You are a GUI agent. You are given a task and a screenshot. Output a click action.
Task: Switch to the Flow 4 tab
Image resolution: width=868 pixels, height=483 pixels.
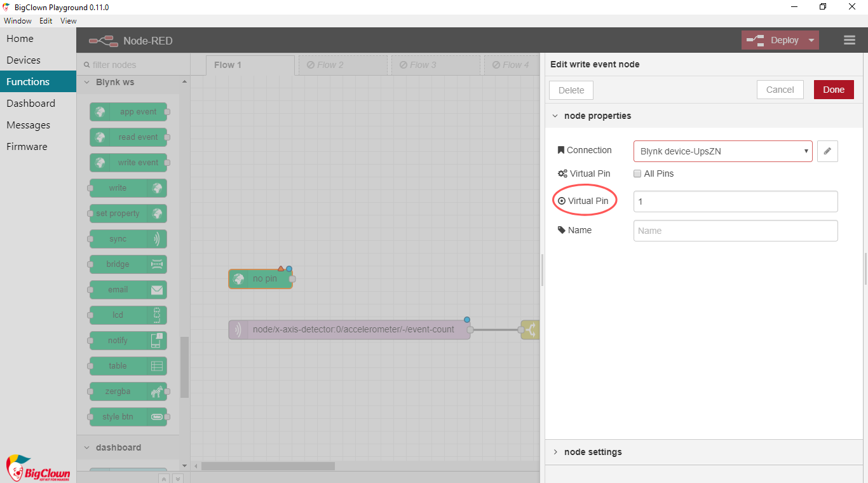[512, 65]
